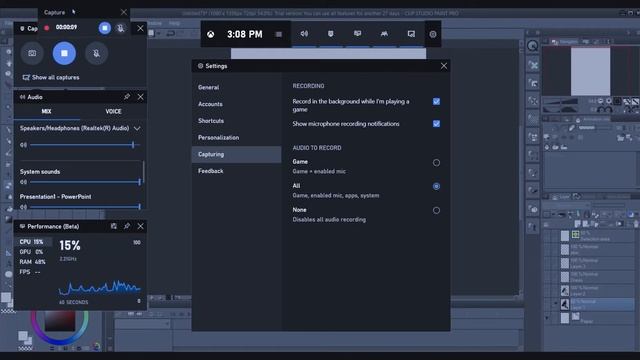Mute Presentation1 - PowerPoint speaker icon
Screen dimensions: 640x360
pos(23,207)
